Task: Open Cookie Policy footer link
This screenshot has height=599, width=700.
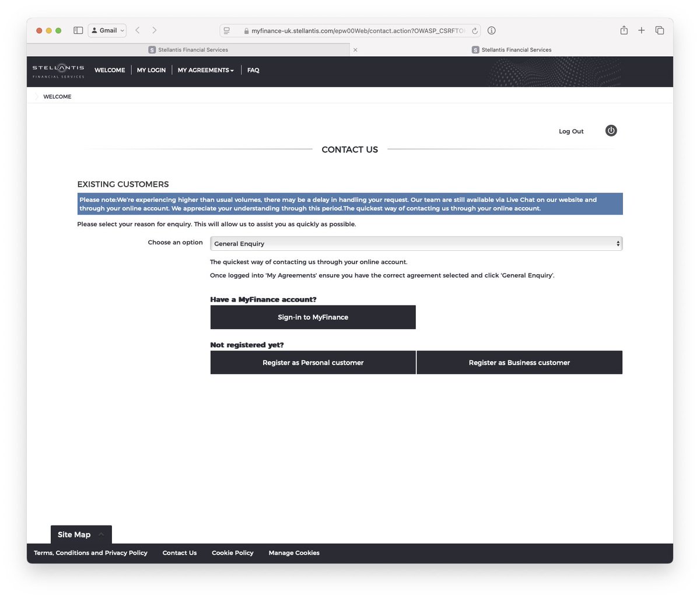Action: 233,553
